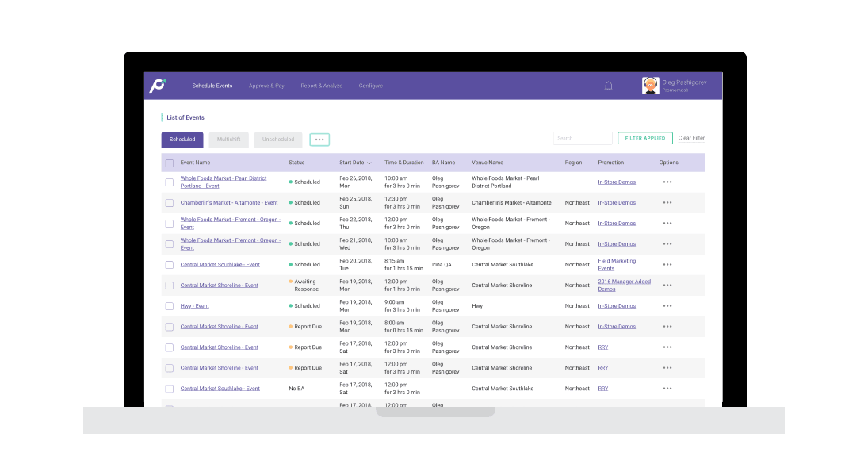The image size is (868, 460).
Task: Check the 8:00 am Shoreline event box
Action: pyautogui.click(x=170, y=327)
